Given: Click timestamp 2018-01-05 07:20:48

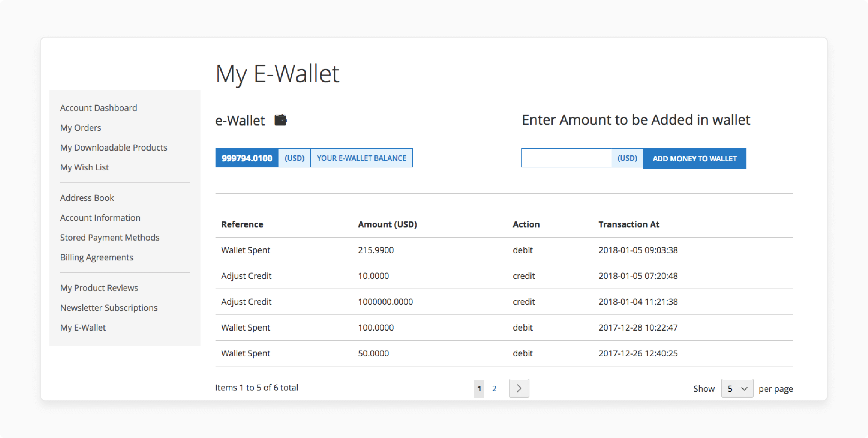Looking at the screenshot, I should point(638,276).
